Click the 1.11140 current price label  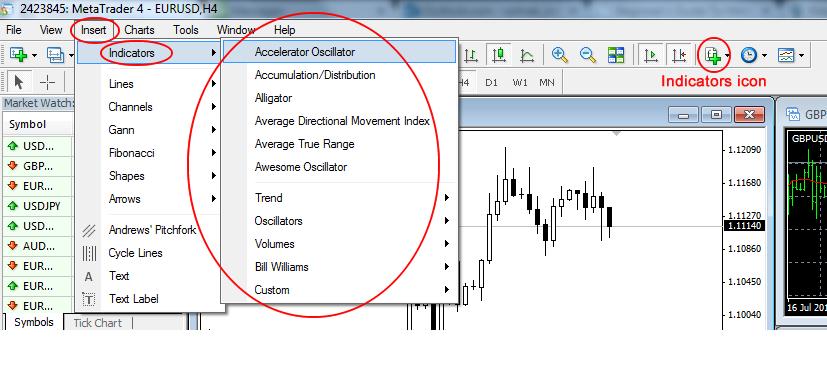click(x=744, y=226)
